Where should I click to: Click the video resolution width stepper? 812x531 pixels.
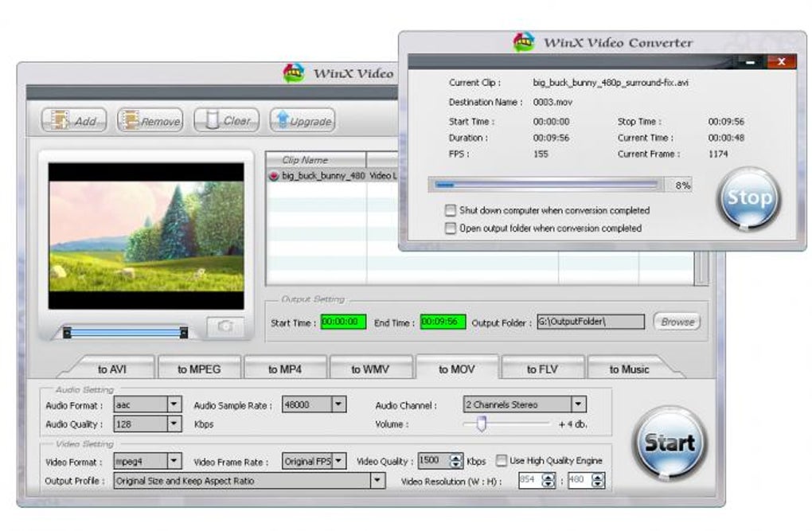548,480
